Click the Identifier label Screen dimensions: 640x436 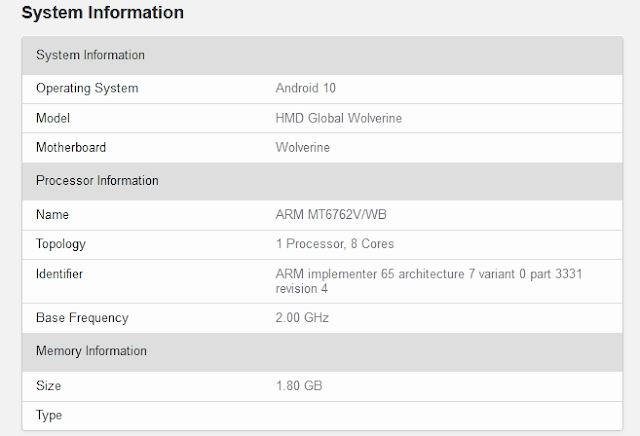point(59,274)
